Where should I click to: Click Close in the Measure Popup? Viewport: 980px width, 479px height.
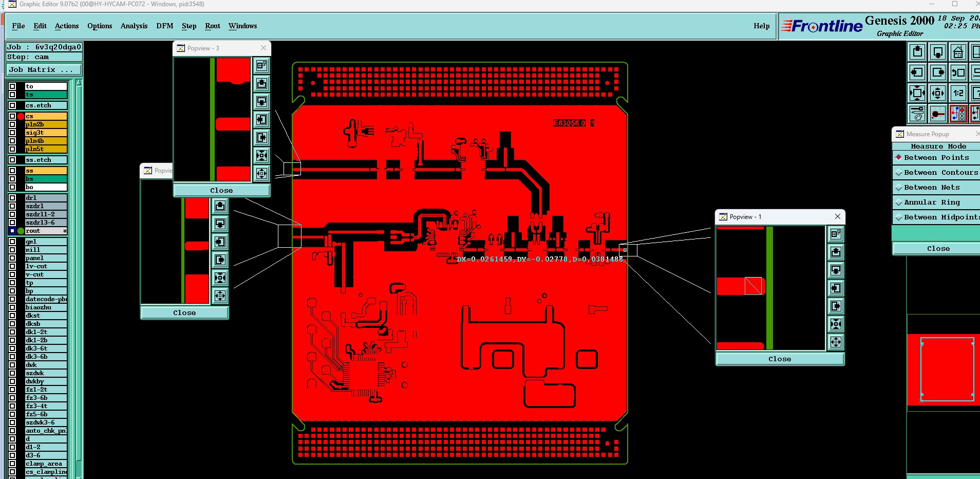(x=938, y=249)
